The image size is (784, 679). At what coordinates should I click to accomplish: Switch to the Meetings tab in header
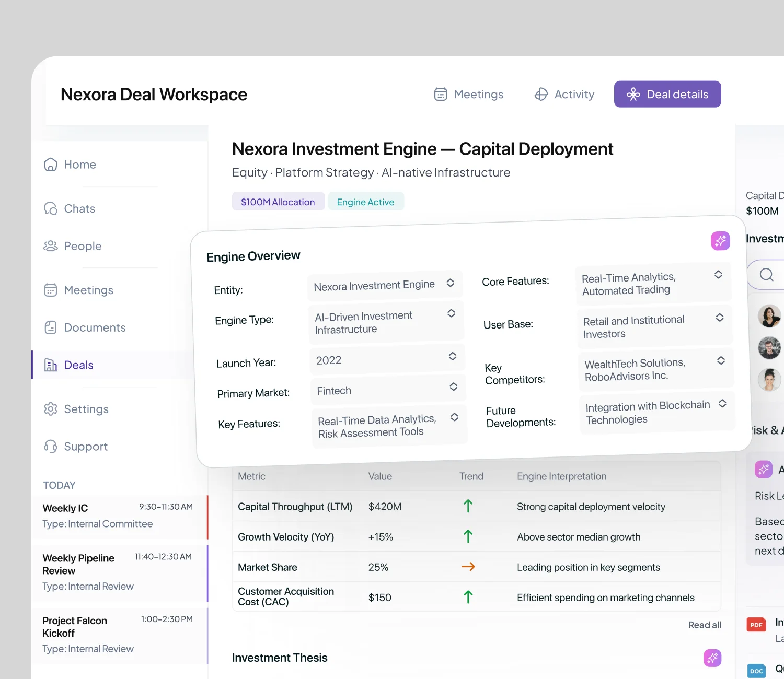(x=469, y=94)
